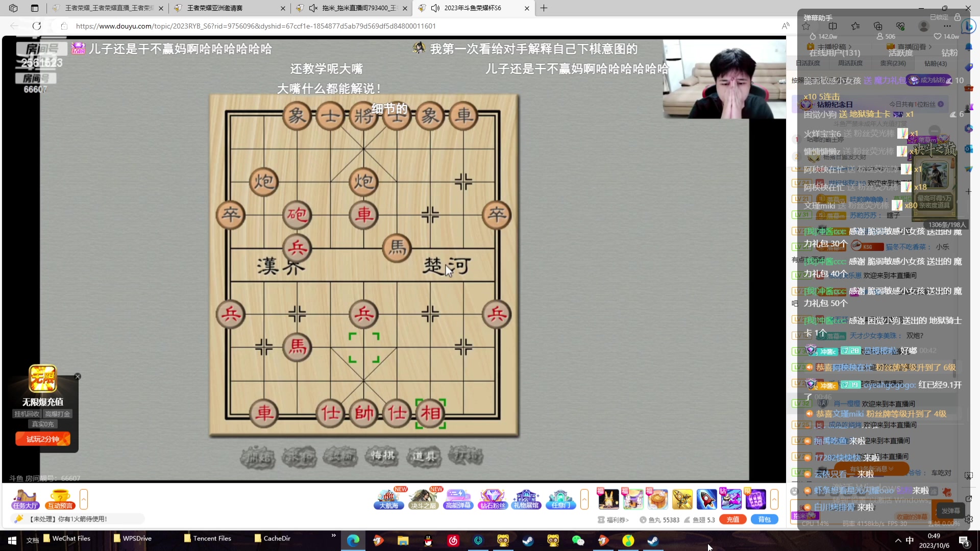Screen dimensions: 980x551
Task: Open the 背包 backpack button
Action: (x=764, y=519)
